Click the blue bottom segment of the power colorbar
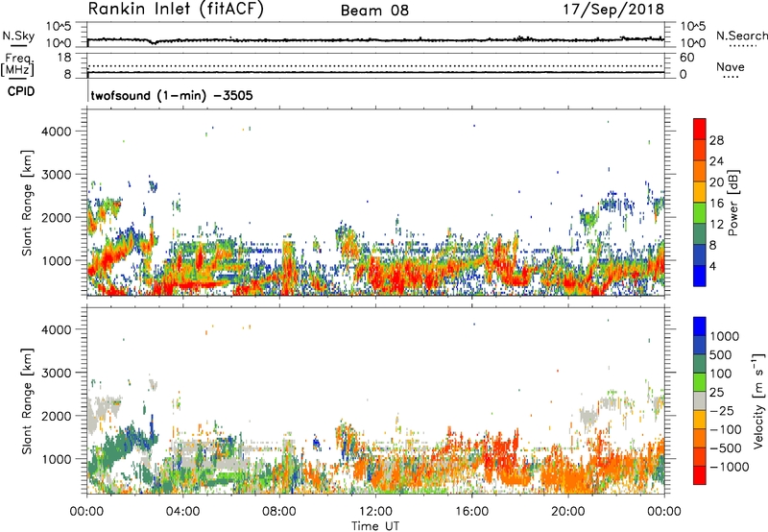The image size is (768, 532). click(x=700, y=276)
